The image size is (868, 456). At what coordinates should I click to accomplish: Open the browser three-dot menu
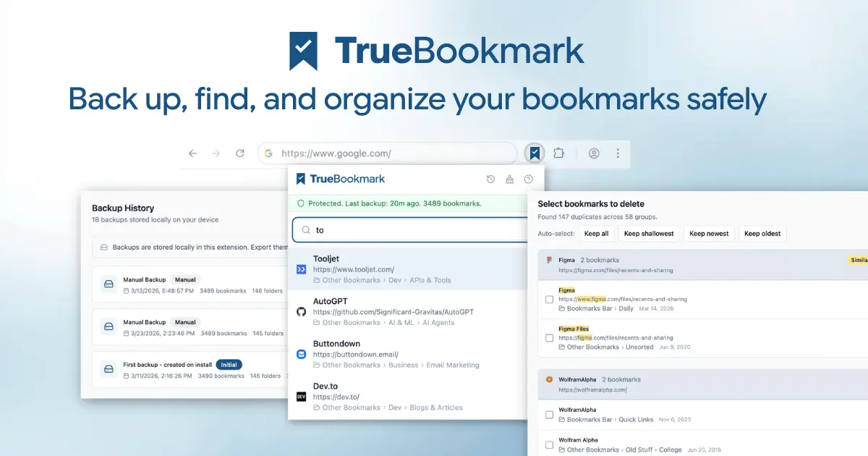618,153
